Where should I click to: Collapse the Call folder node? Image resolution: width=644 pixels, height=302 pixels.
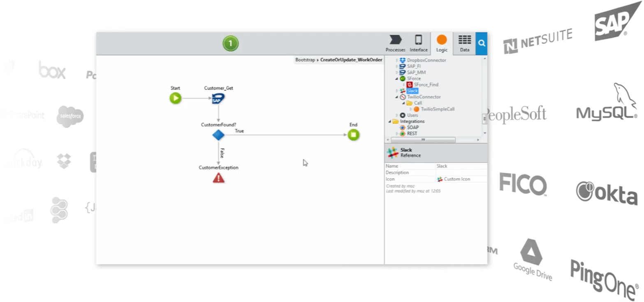click(x=404, y=103)
